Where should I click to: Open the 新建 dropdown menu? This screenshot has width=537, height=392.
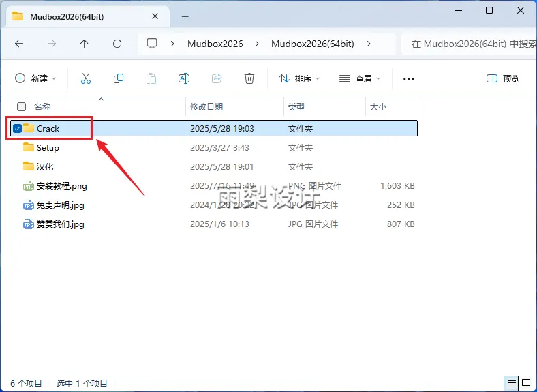pyautogui.click(x=35, y=78)
